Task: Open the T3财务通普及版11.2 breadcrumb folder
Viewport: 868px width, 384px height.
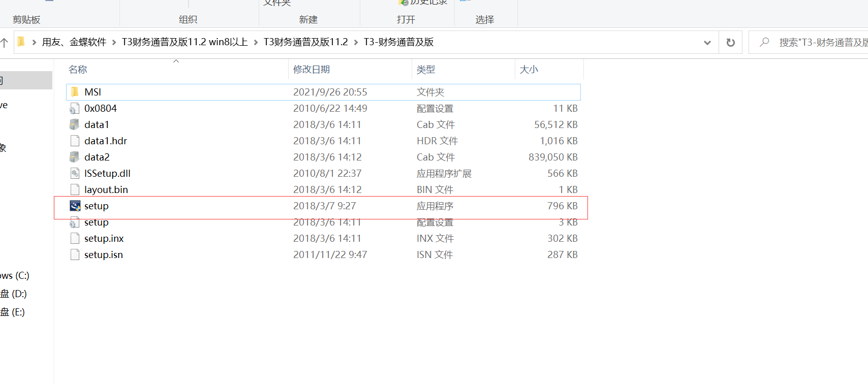Action: [305, 42]
